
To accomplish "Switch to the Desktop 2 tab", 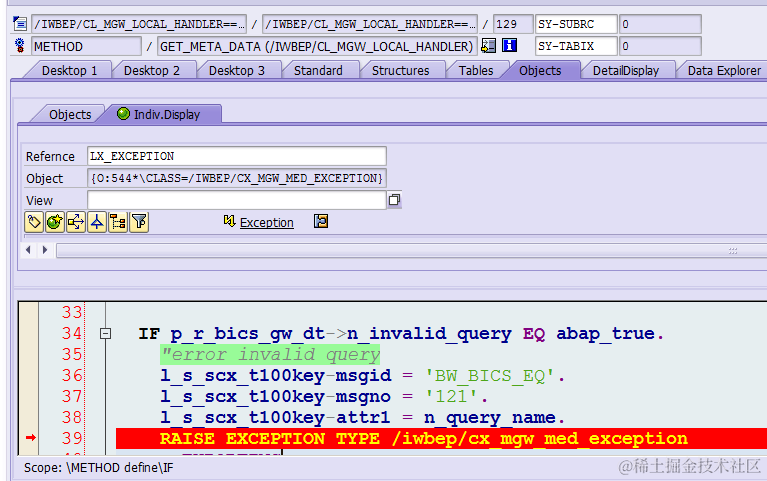I will click(x=152, y=70).
